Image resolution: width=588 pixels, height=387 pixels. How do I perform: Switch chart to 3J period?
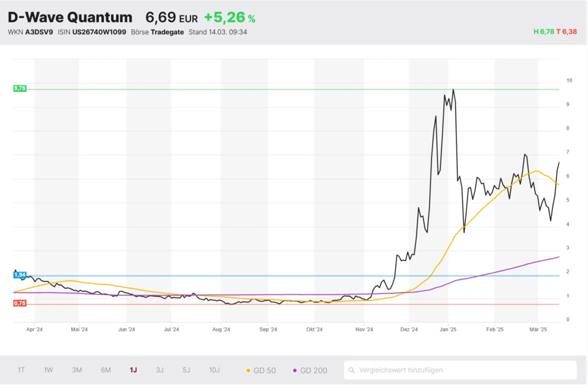click(160, 370)
